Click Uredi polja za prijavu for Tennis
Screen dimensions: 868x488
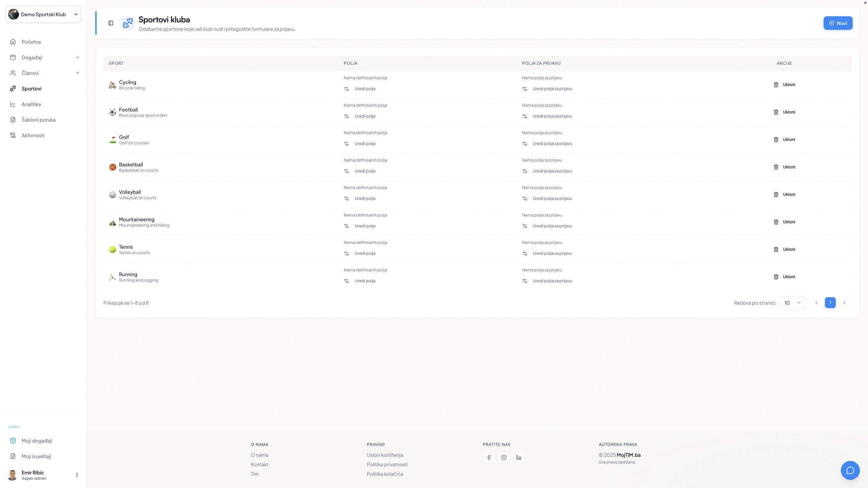(552, 253)
